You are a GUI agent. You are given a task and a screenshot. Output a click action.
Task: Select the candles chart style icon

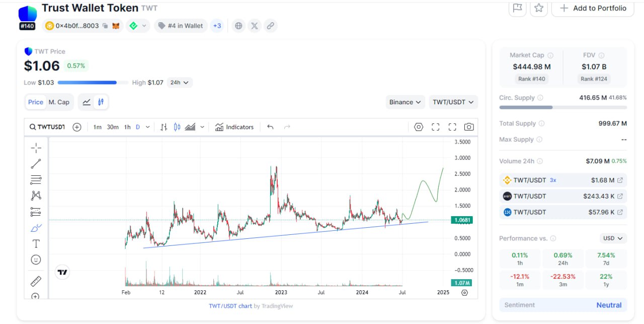(177, 127)
